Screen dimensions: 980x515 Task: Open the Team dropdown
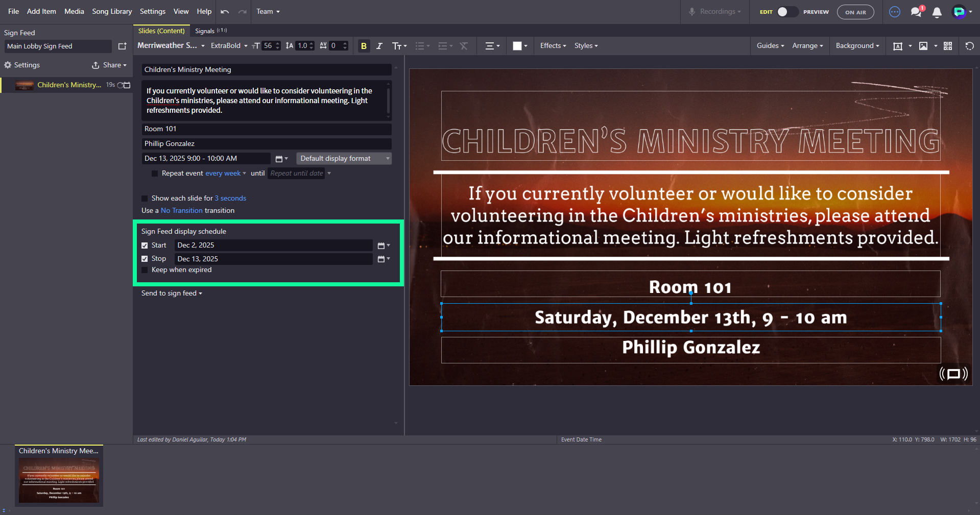(x=268, y=11)
